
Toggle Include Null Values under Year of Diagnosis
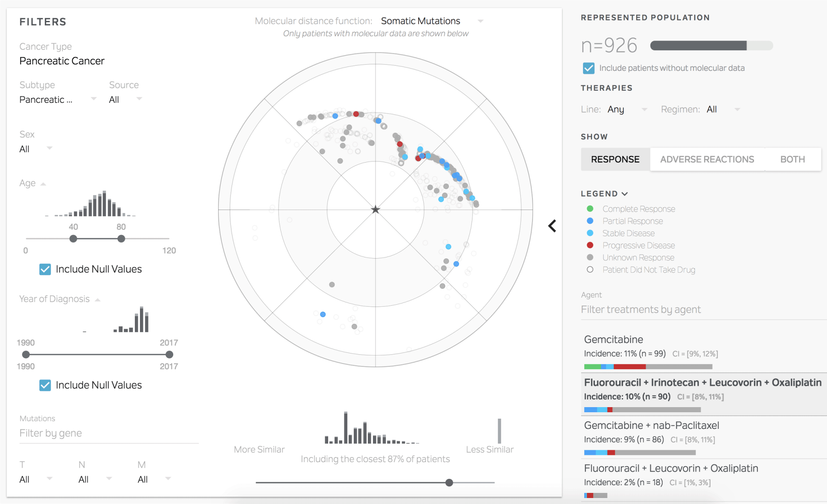(45, 385)
